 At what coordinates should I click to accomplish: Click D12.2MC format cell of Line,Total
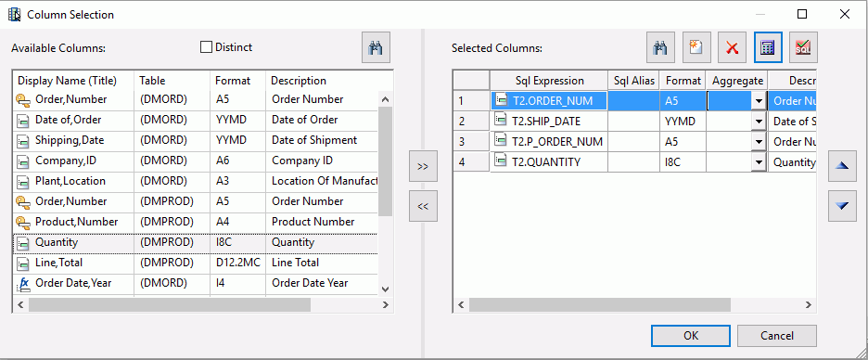[238, 263]
